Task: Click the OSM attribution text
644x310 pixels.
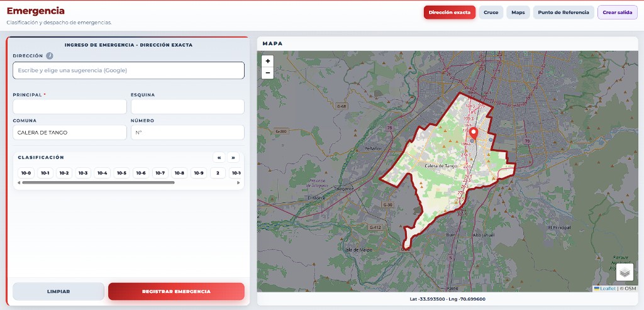Action: pos(628,289)
